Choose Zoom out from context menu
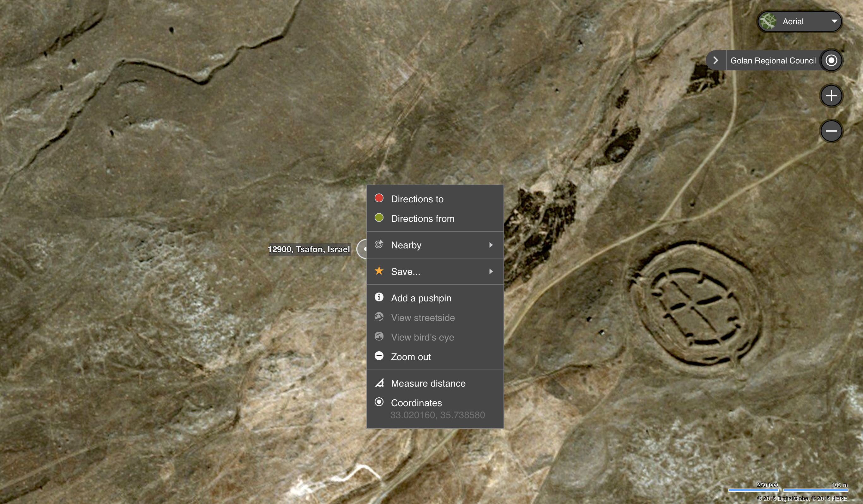863x504 pixels. [x=411, y=357]
